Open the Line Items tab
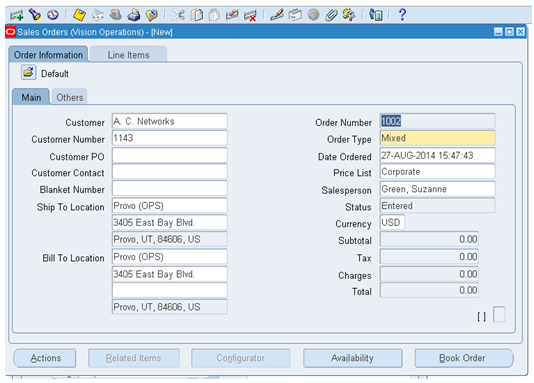 [128, 55]
